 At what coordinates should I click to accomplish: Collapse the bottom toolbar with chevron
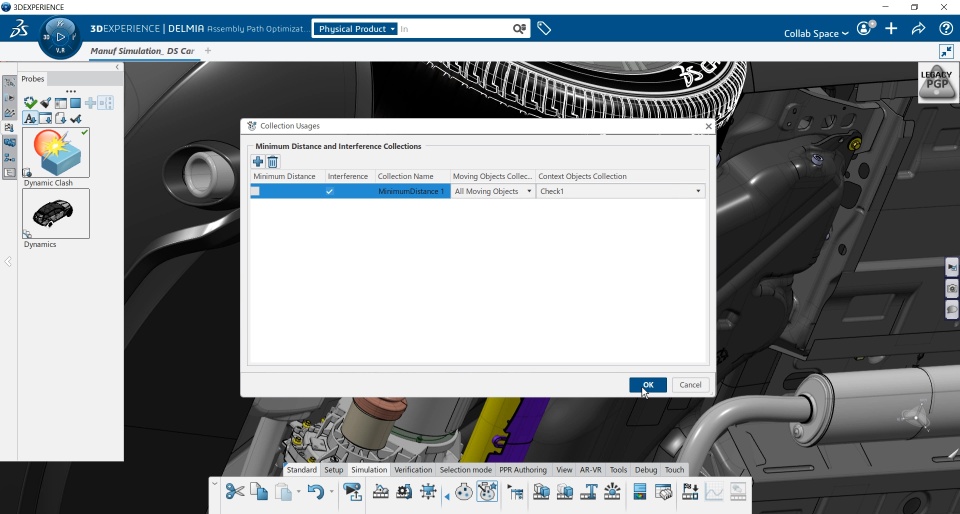coord(214,484)
